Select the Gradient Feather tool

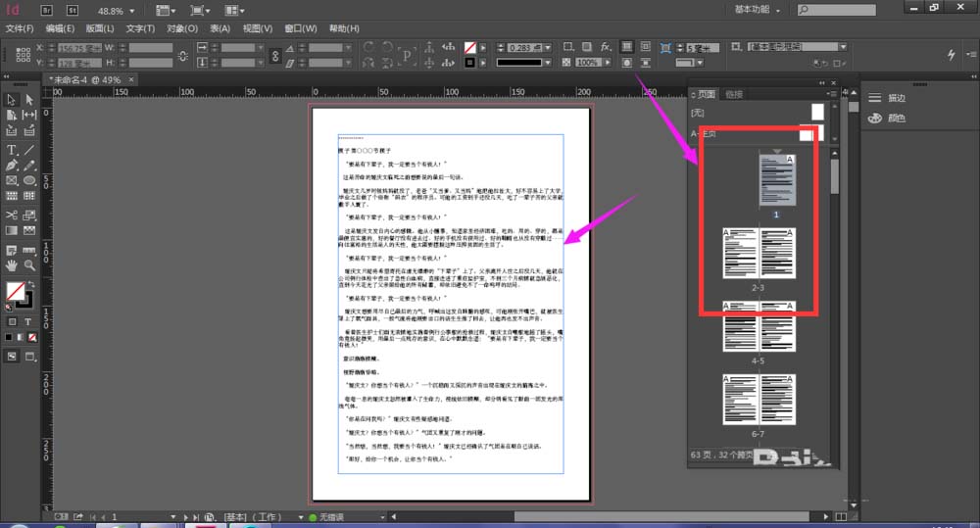coord(29,230)
